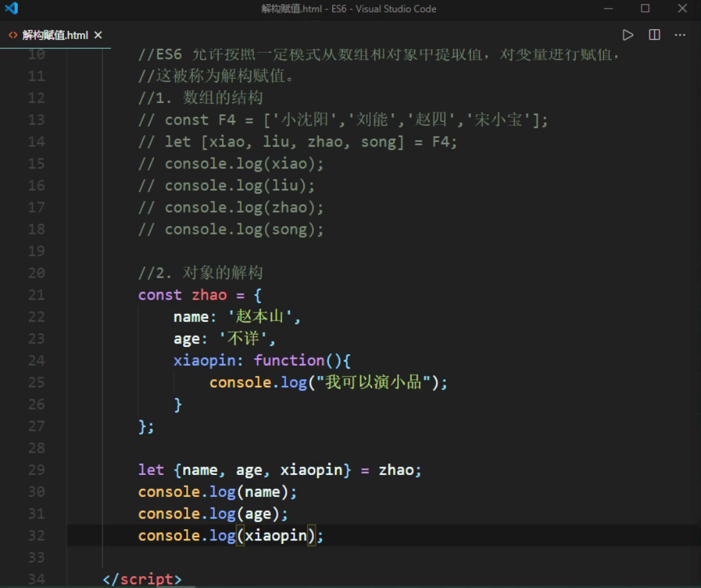Place cursor on empty line 28

[x=384, y=447]
